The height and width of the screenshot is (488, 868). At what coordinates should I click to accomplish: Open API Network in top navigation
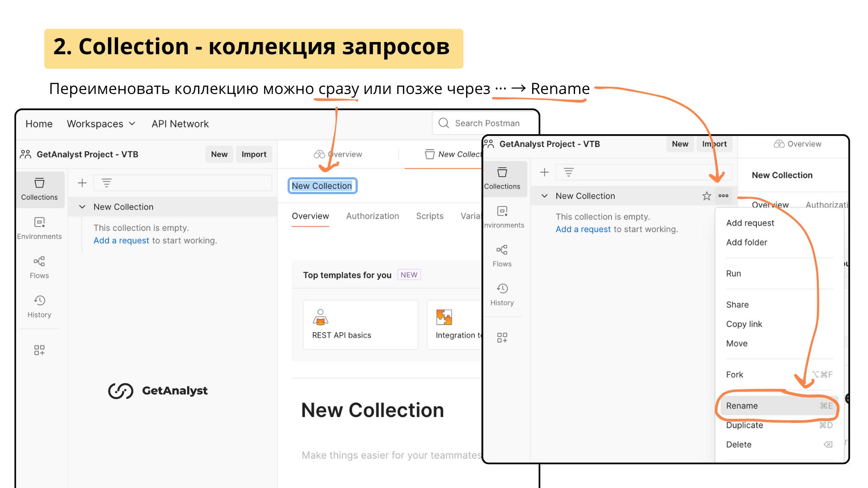click(x=180, y=124)
